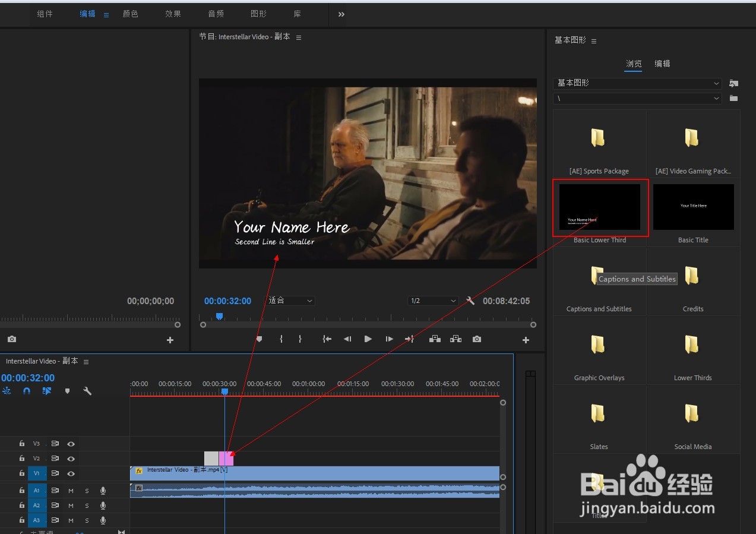The height and width of the screenshot is (534, 756).
Task: Add marker in timeline panel
Action: [67, 391]
